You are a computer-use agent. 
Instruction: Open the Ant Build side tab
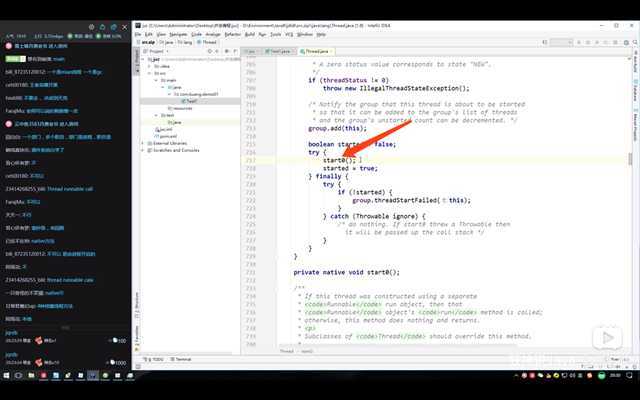pyautogui.click(x=636, y=62)
